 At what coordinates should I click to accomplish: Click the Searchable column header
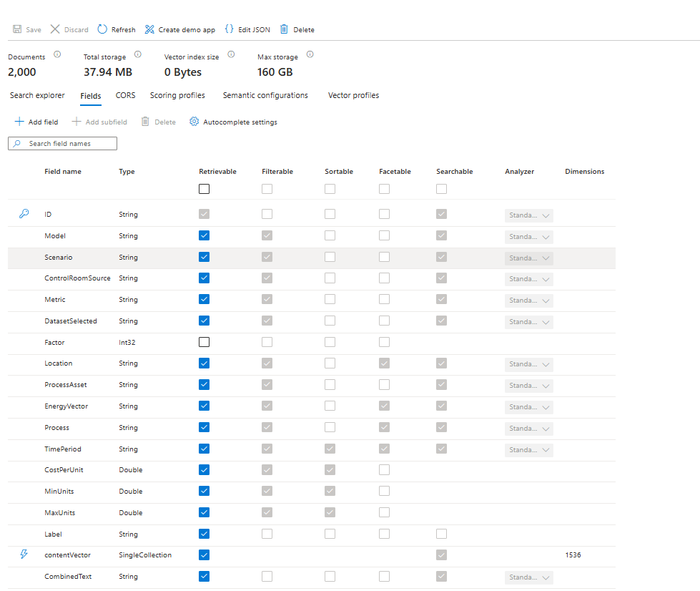point(455,172)
